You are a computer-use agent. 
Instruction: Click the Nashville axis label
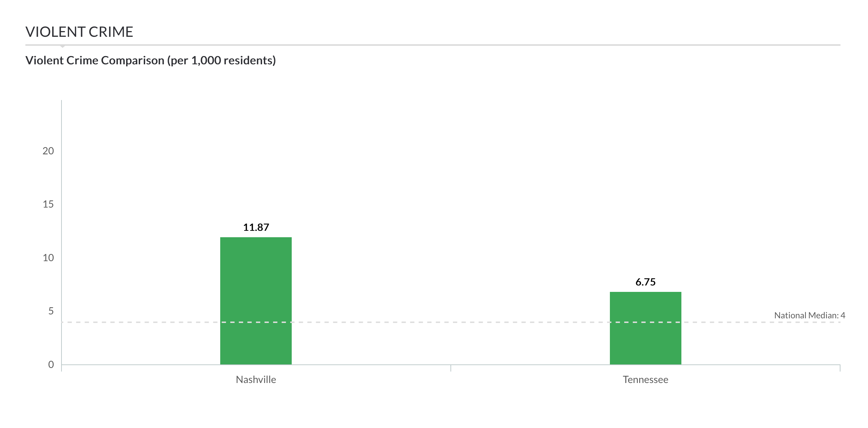pos(256,379)
